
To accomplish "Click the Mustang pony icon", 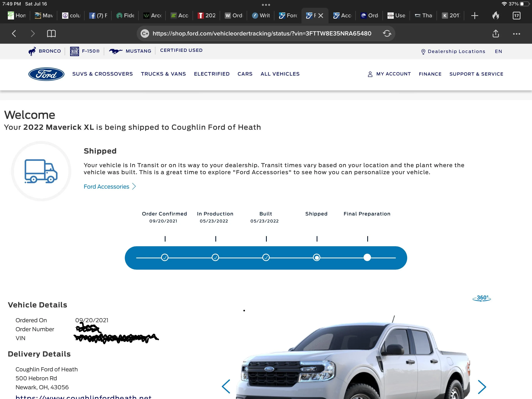I will pyautogui.click(x=116, y=51).
